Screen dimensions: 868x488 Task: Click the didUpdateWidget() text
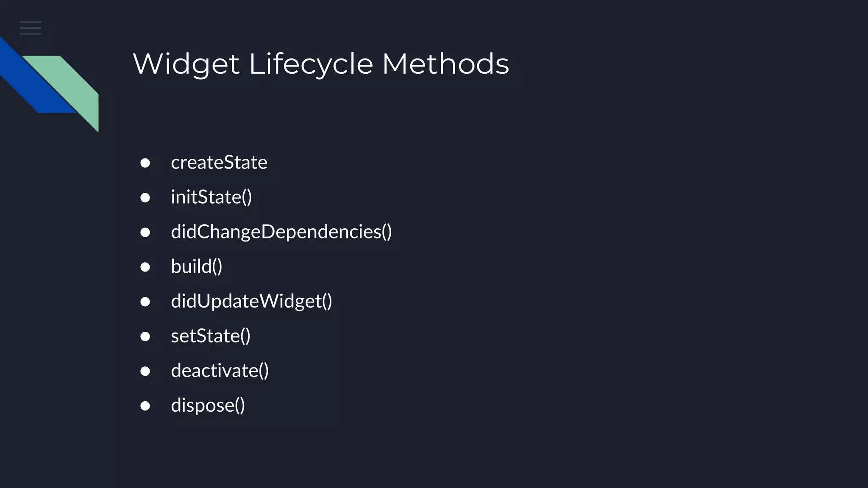[x=252, y=302]
